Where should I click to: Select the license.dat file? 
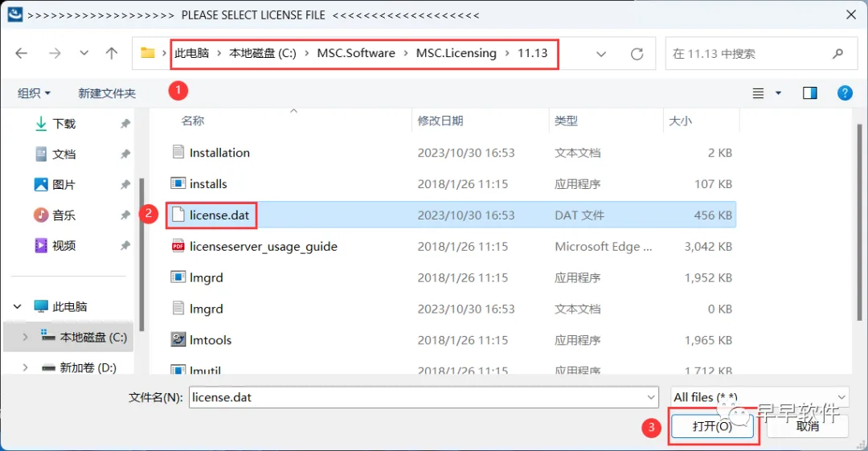451,215
